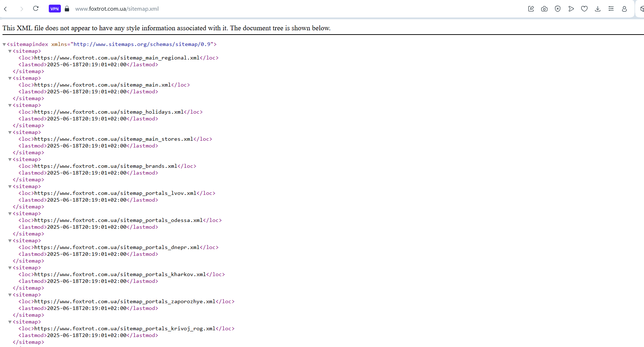Collapse the sitemap_portals_dnepr.xml sitemap node

point(10,241)
